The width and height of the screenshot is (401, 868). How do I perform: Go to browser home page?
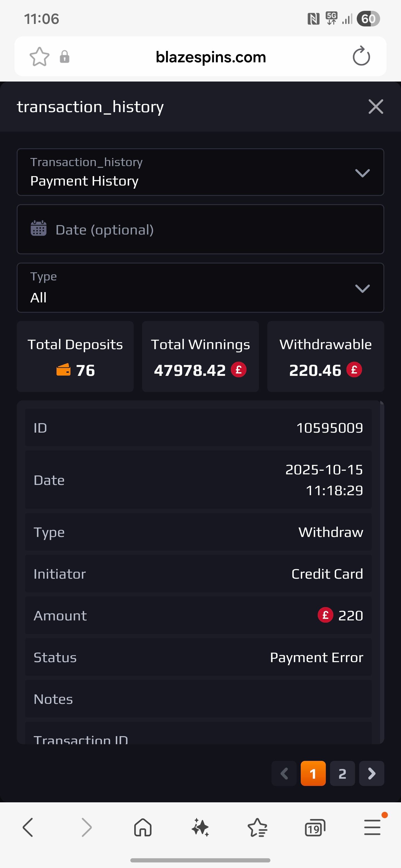(143, 828)
